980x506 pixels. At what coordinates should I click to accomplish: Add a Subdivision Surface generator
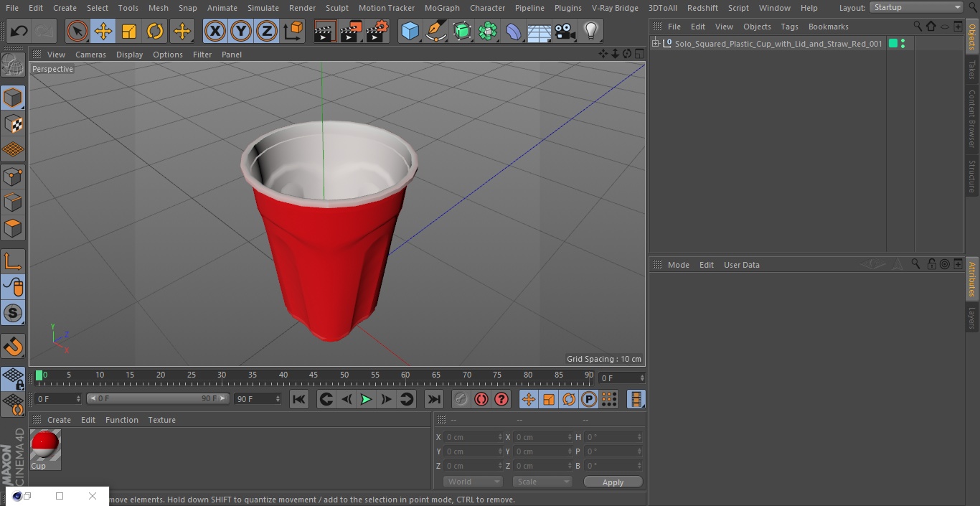tap(462, 31)
